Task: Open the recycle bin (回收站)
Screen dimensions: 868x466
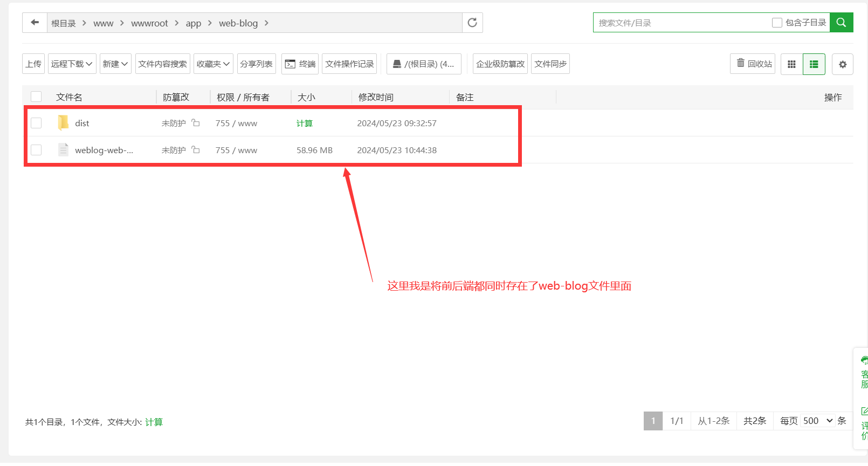Action: click(x=753, y=64)
